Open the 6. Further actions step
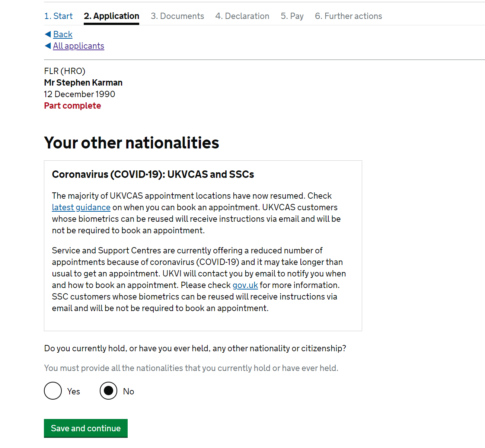The image size is (485, 448). [x=348, y=16]
